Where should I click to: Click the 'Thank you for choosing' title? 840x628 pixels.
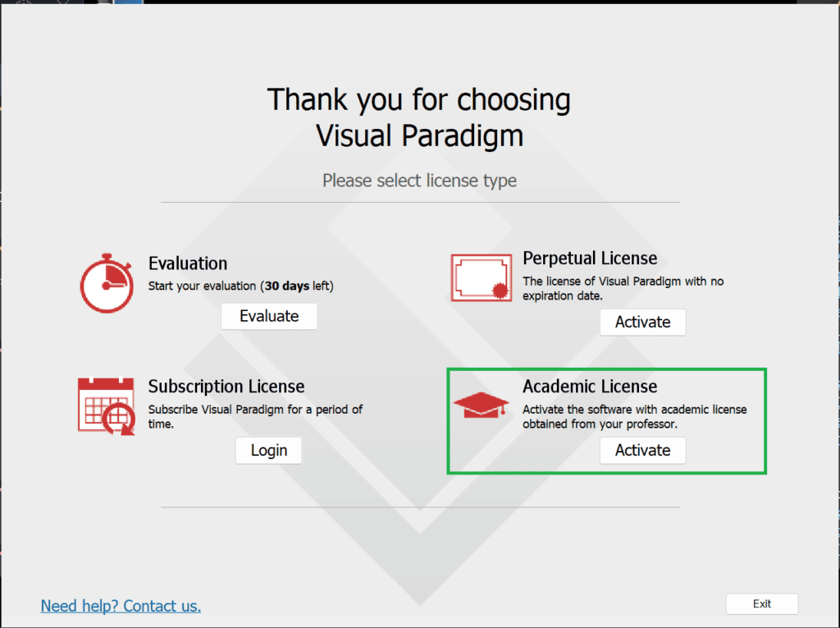click(419, 100)
